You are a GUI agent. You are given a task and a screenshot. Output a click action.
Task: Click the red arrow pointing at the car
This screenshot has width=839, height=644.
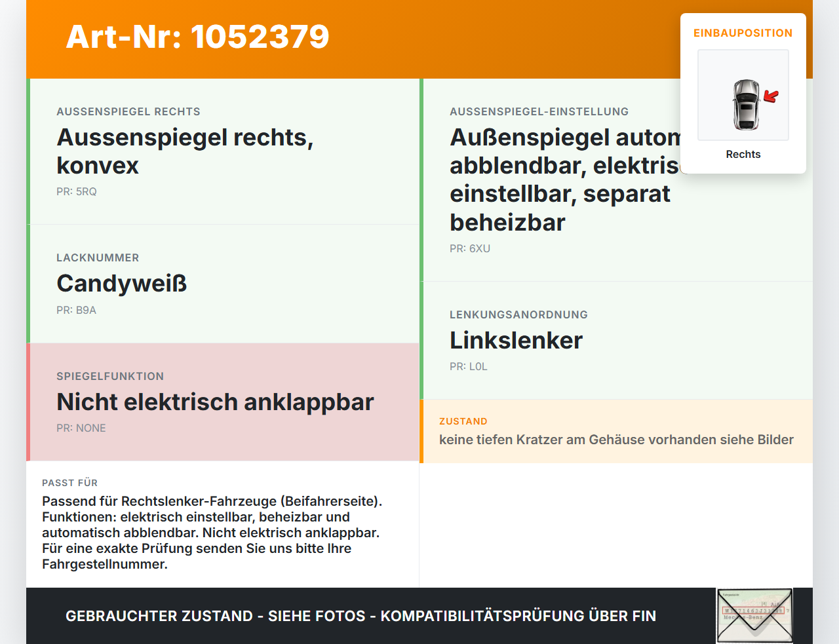point(771,97)
